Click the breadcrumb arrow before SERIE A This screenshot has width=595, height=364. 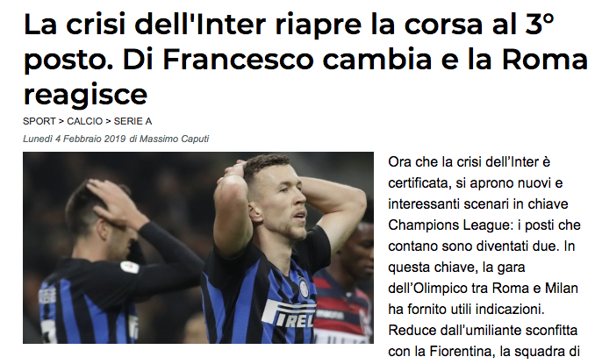108,121
